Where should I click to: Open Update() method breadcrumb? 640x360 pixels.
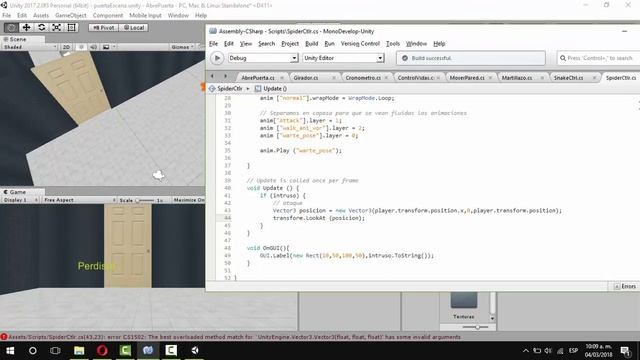(x=271, y=89)
